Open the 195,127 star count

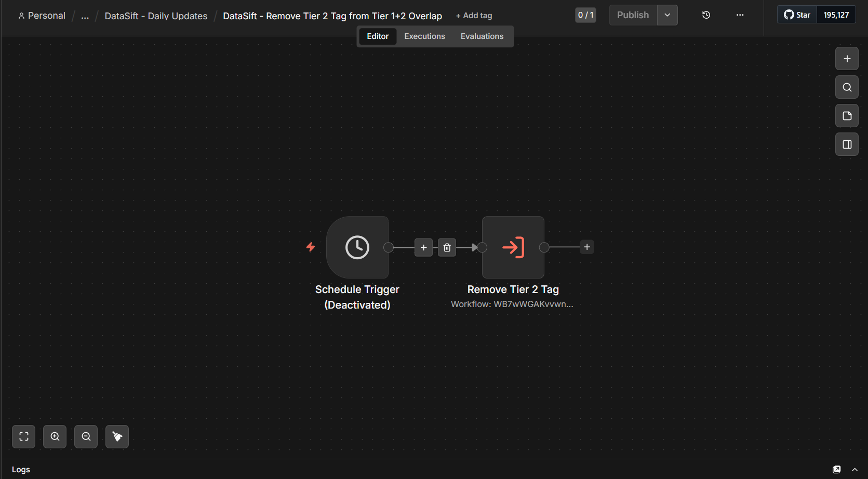pos(836,15)
